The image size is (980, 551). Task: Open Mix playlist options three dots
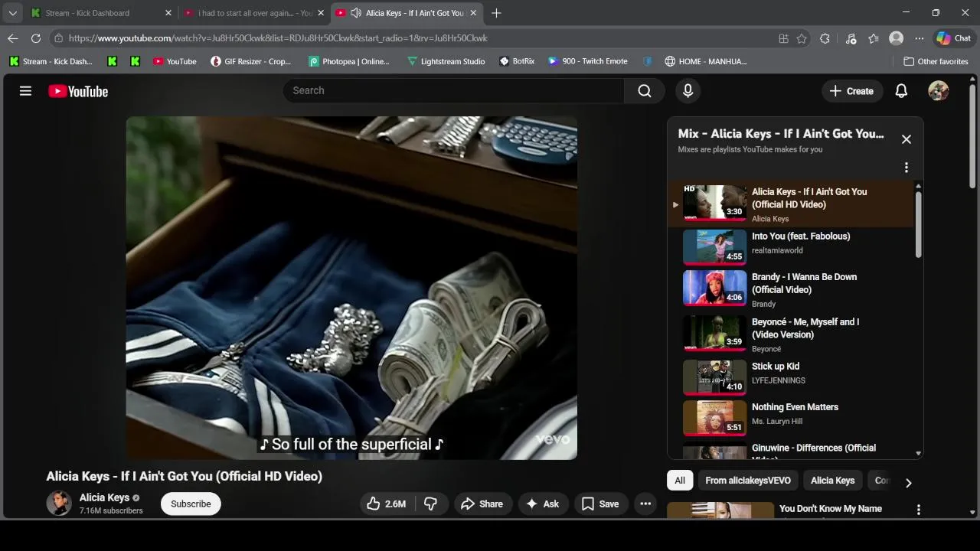tap(906, 168)
